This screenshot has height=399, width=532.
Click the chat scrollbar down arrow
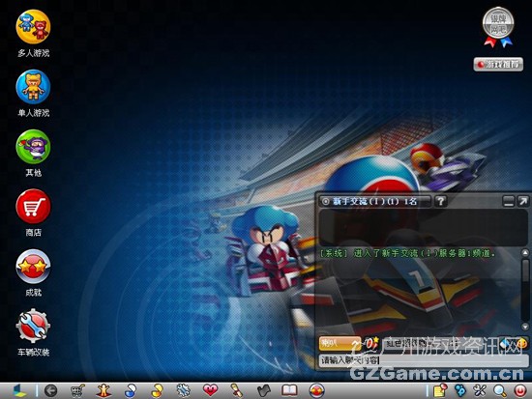(x=525, y=327)
